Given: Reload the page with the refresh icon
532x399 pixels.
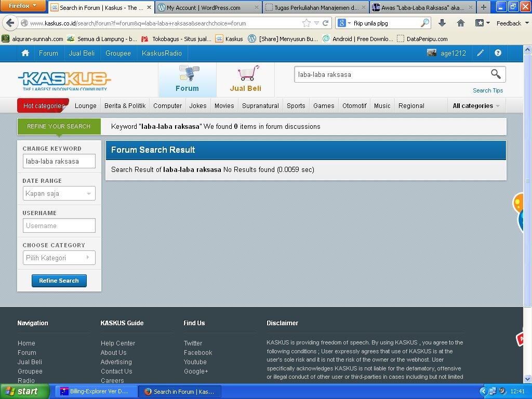Looking at the screenshot, I should [x=325, y=23].
